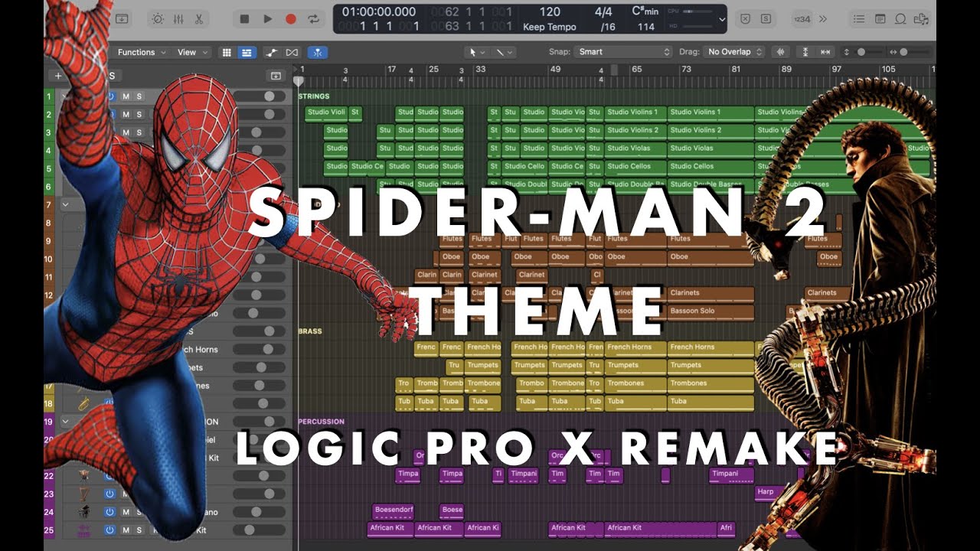Start recording with the red Record button
The width and height of the screenshot is (980, 551).
point(291,19)
